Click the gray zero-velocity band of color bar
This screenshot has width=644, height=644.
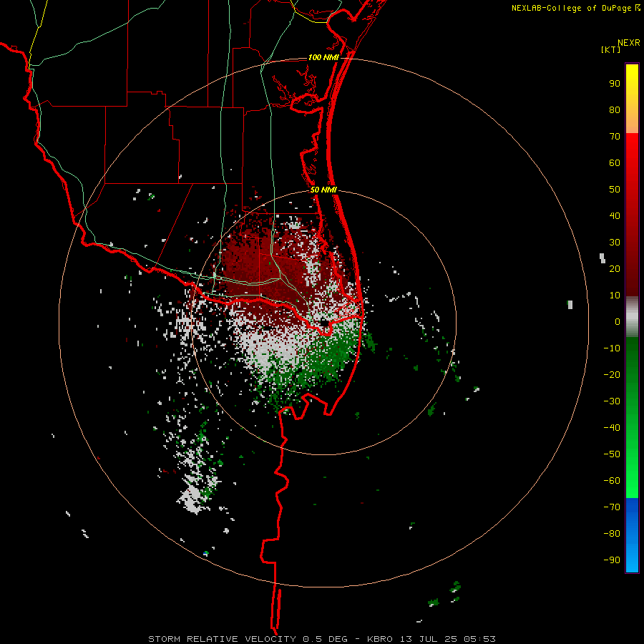click(x=632, y=317)
